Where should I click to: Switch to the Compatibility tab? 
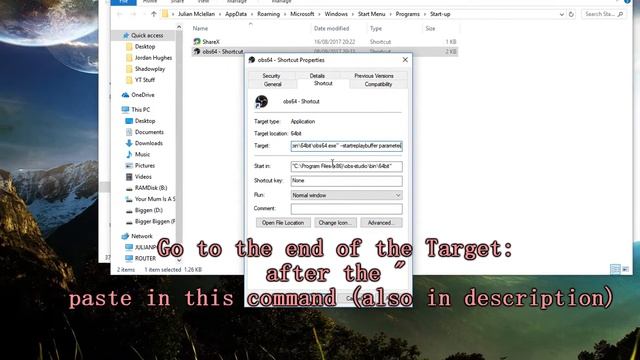pos(378,84)
